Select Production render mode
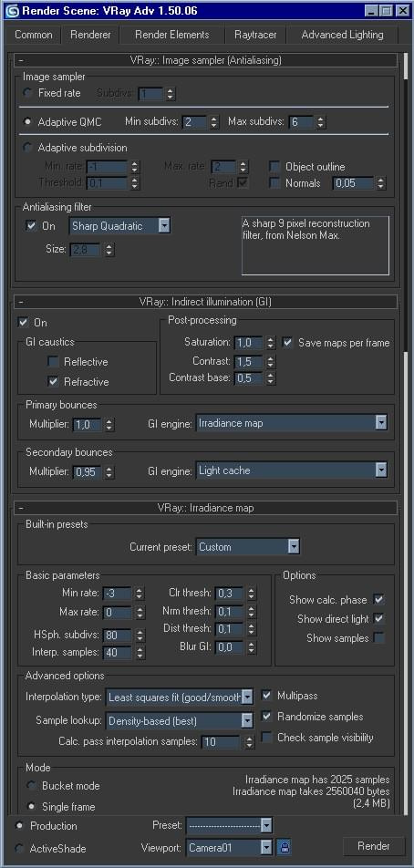This screenshot has height=868, width=414. (20, 825)
